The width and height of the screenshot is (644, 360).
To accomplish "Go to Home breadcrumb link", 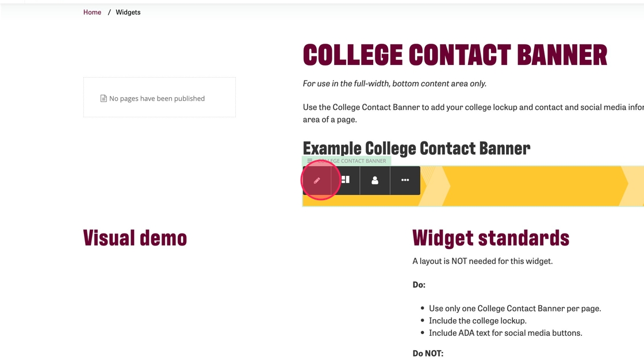I will point(92,12).
